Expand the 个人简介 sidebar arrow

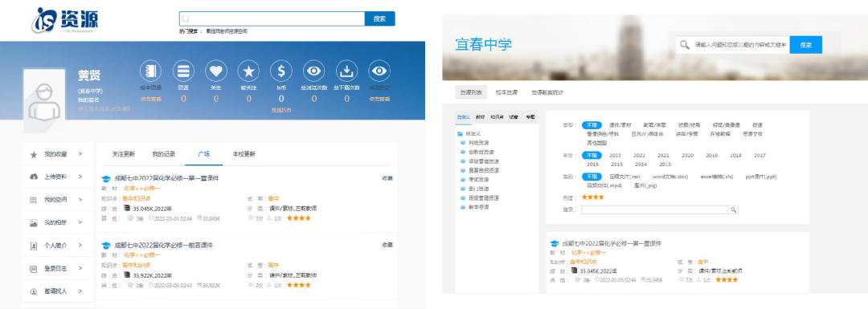coord(80,245)
